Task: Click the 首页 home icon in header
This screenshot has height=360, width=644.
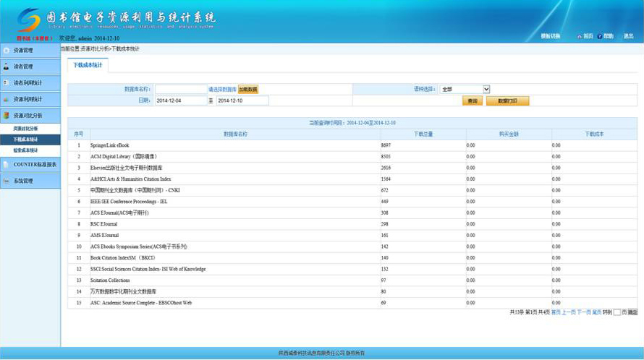Action: tap(580, 36)
